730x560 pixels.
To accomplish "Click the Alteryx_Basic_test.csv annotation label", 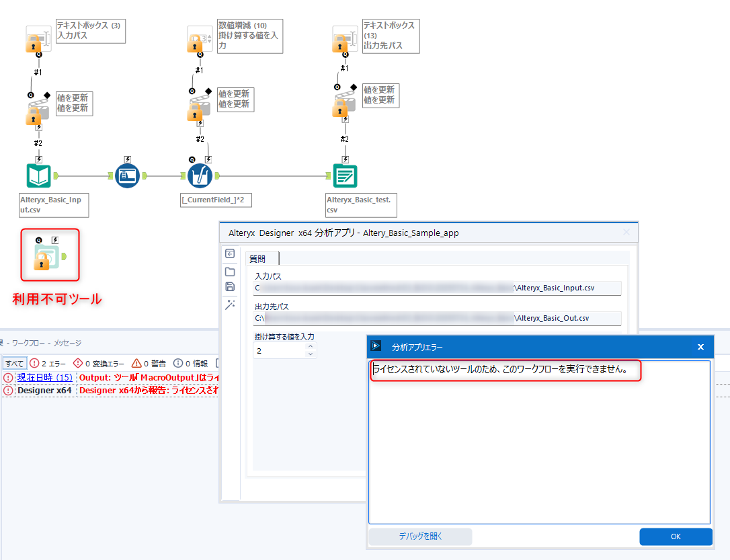I will point(361,205).
